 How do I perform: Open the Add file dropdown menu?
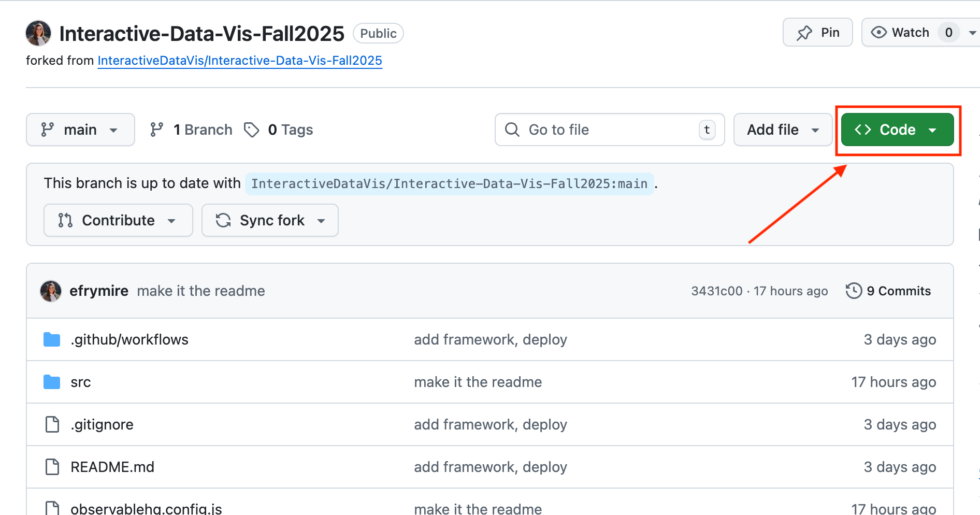pos(783,130)
